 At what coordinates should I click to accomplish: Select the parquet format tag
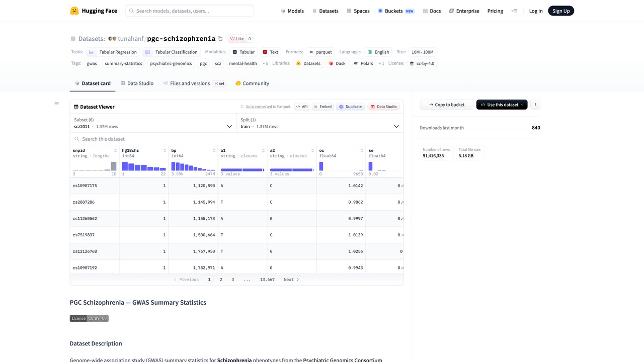click(x=320, y=52)
